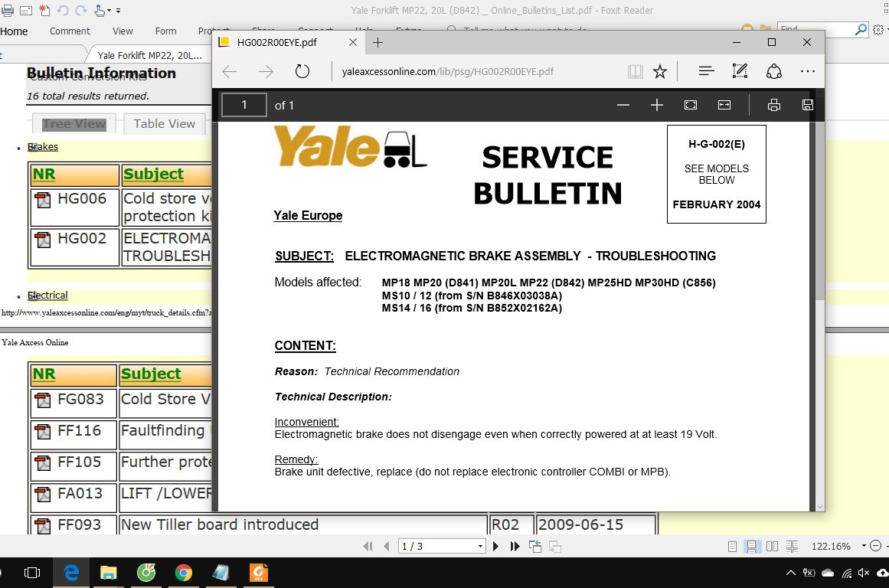Enable continuous page view in Foxit status bar
The image size is (889, 588).
[750, 546]
